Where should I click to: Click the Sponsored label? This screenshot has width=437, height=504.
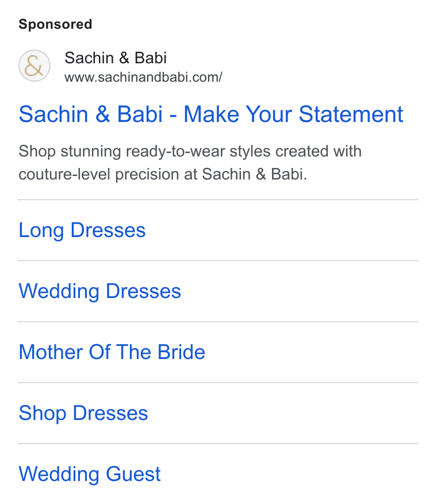[55, 24]
